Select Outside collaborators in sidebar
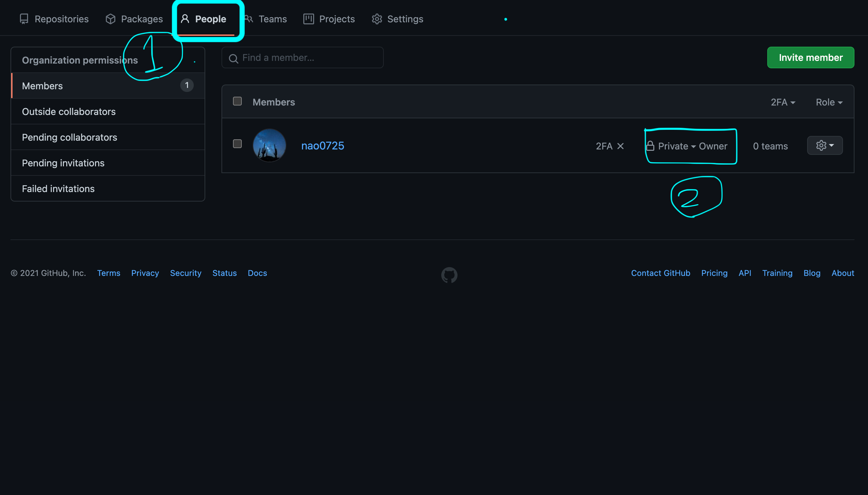868x495 pixels. coord(69,112)
